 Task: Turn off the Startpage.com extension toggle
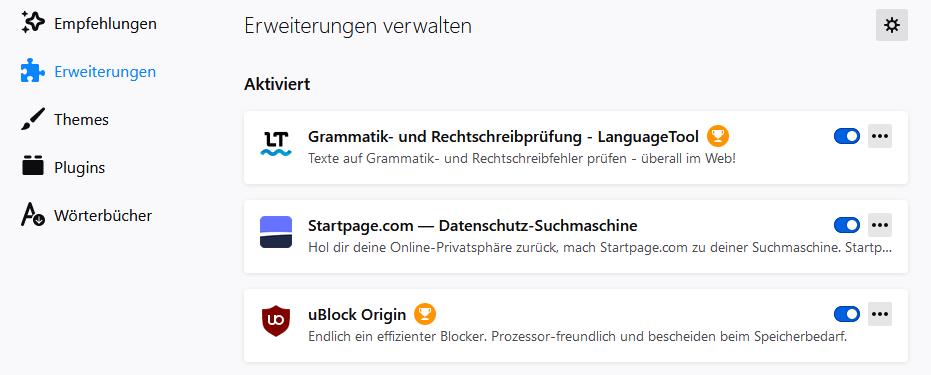pos(847,225)
